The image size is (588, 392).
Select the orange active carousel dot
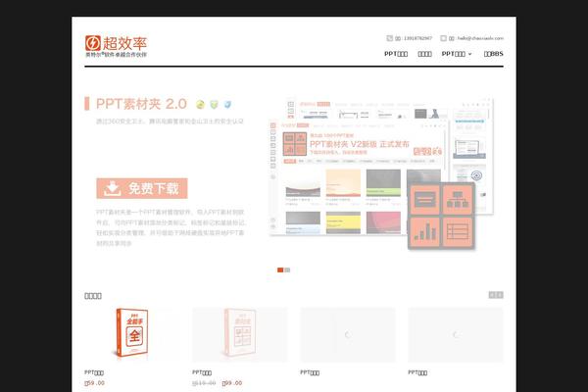(280, 270)
